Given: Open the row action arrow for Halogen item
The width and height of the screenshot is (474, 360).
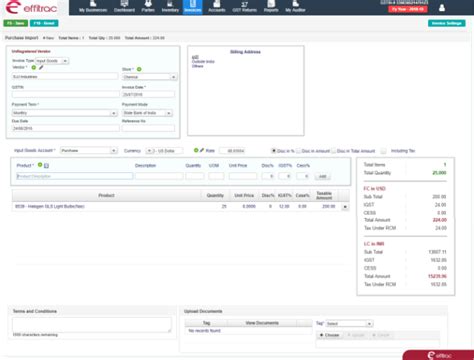Looking at the screenshot, I should point(345,207).
